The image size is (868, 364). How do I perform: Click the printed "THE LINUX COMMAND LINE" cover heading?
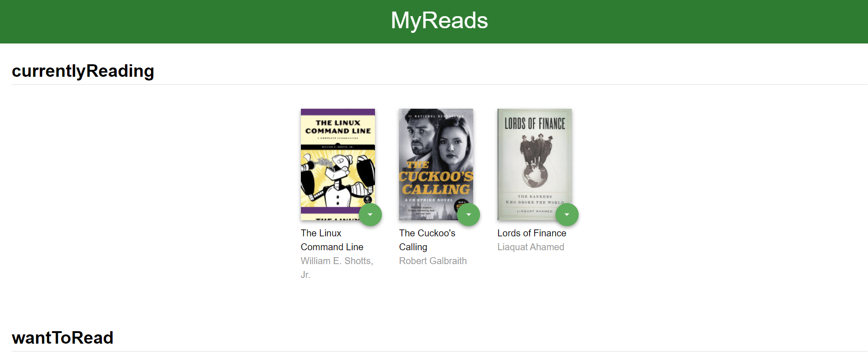[x=338, y=127]
